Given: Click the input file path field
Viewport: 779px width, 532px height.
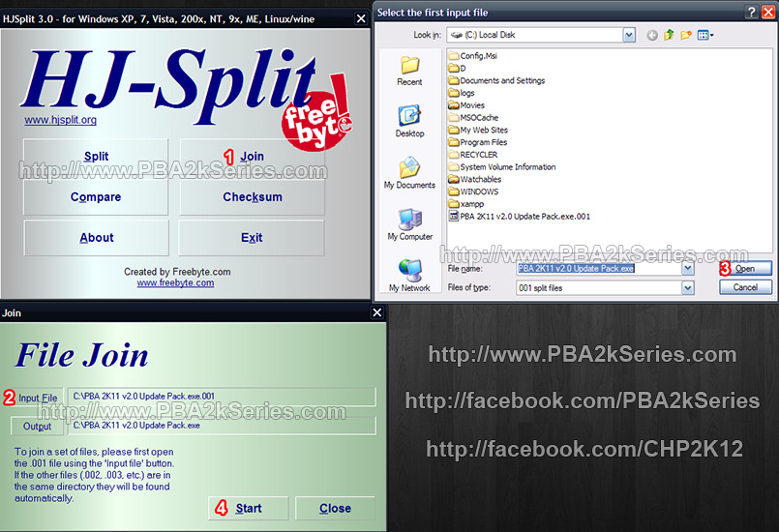Looking at the screenshot, I should click(x=222, y=397).
